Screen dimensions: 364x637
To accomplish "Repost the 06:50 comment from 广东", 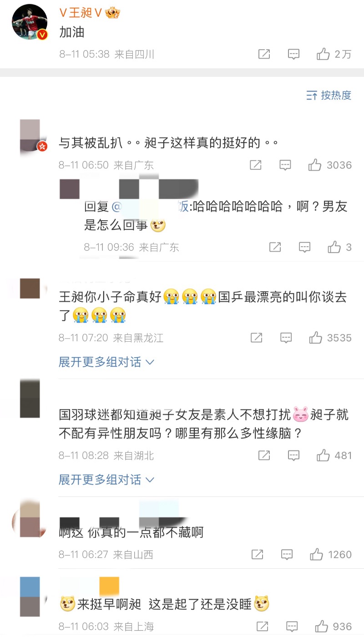I will pos(256,165).
